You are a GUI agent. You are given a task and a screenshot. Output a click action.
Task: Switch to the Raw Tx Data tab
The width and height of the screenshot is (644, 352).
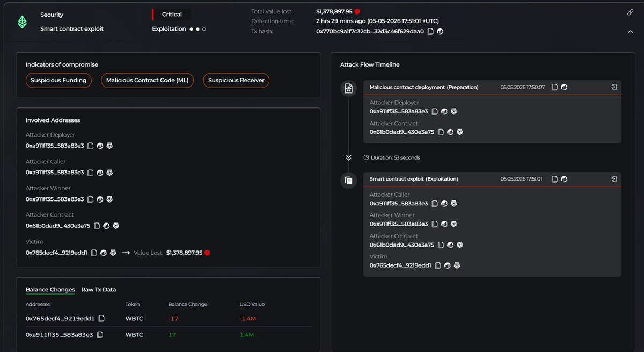coord(99,290)
